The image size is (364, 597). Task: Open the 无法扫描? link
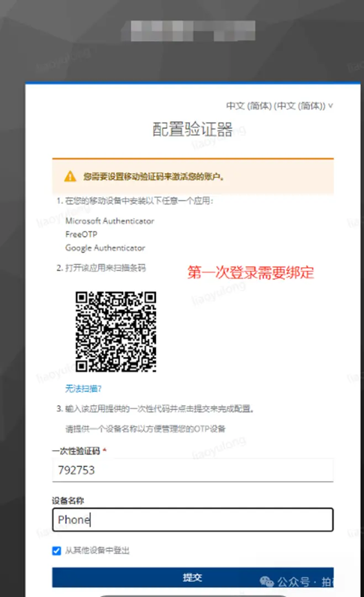[x=83, y=389]
